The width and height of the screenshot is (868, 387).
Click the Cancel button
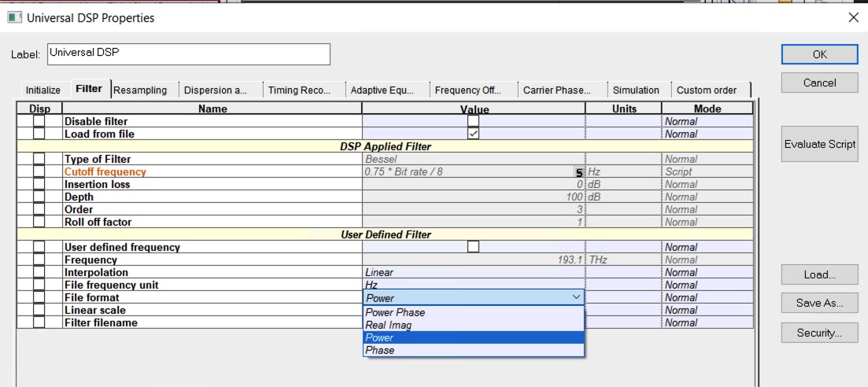click(820, 83)
